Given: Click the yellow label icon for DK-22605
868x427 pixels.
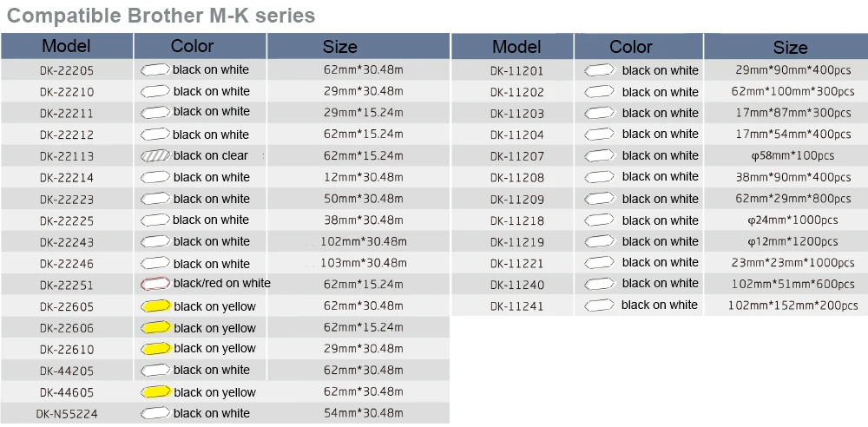Looking at the screenshot, I should [154, 305].
